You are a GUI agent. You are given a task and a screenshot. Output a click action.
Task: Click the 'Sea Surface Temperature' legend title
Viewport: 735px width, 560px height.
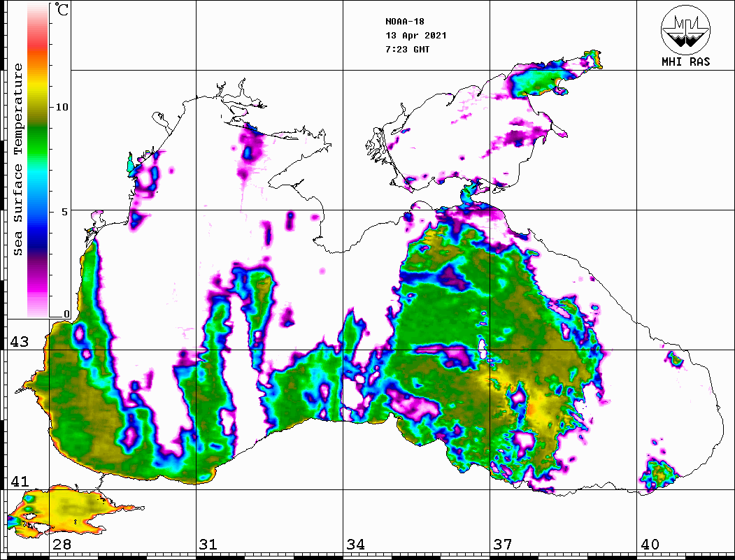click(x=17, y=159)
